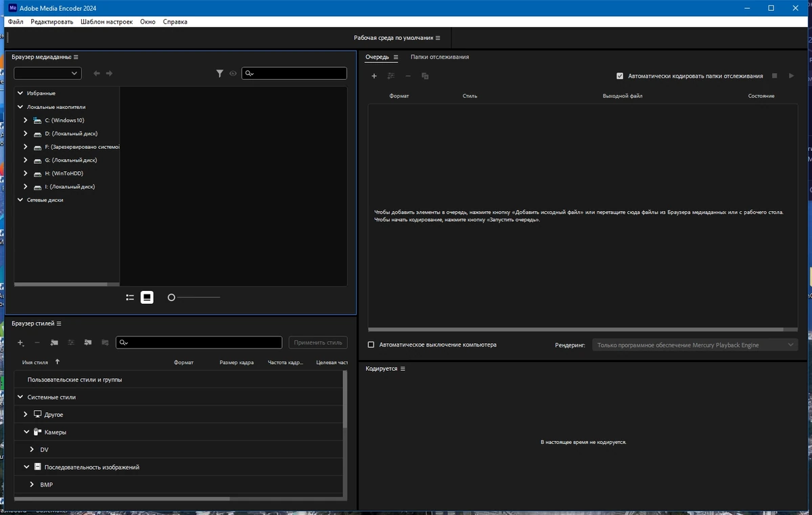Screen dimensions: 812x515
Task: Click the Stop Queue square button
Action: (775, 76)
